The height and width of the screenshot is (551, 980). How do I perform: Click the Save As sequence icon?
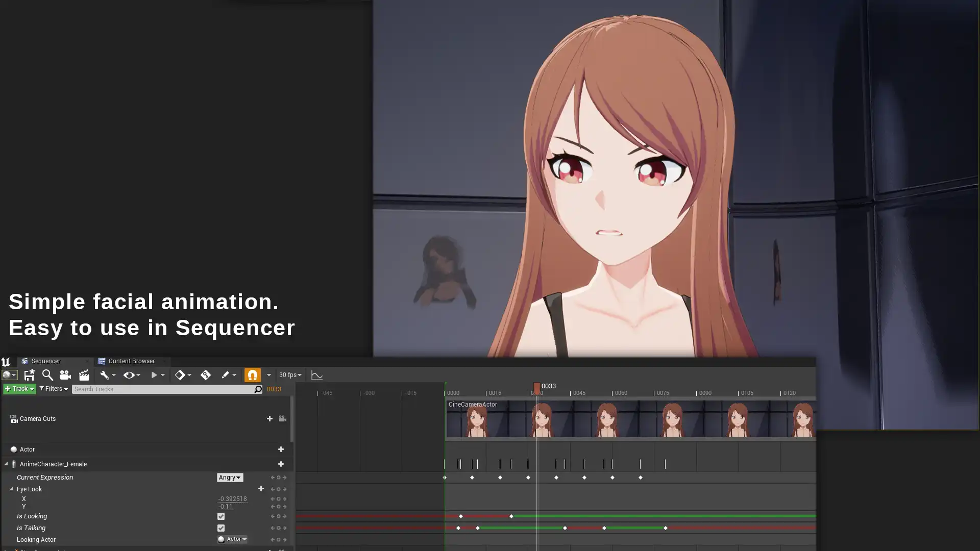pos(29,375)
